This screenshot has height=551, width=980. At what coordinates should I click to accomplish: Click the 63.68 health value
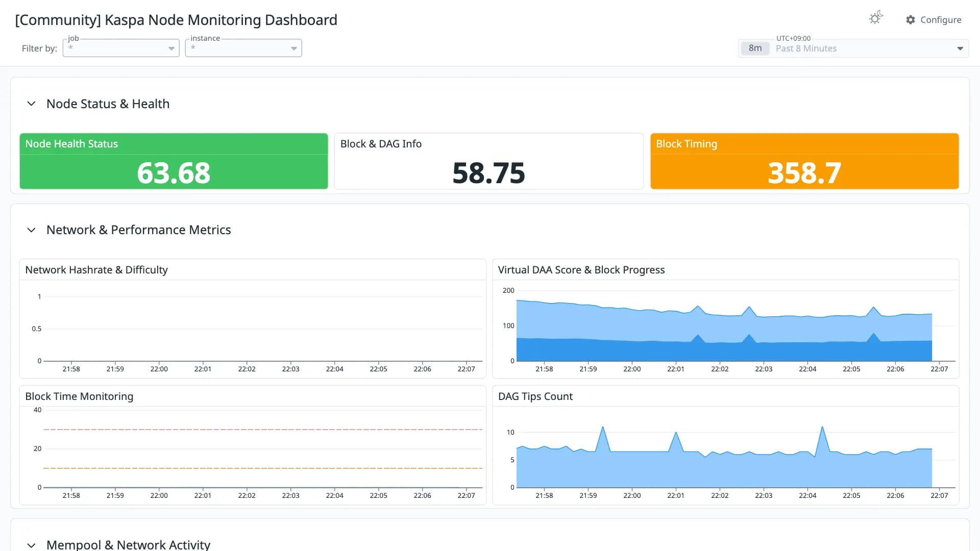point(174,172)
